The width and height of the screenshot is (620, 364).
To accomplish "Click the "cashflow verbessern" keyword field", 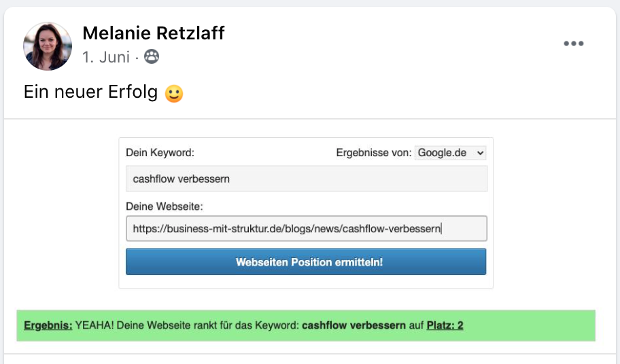I will [x=306, y=179].
